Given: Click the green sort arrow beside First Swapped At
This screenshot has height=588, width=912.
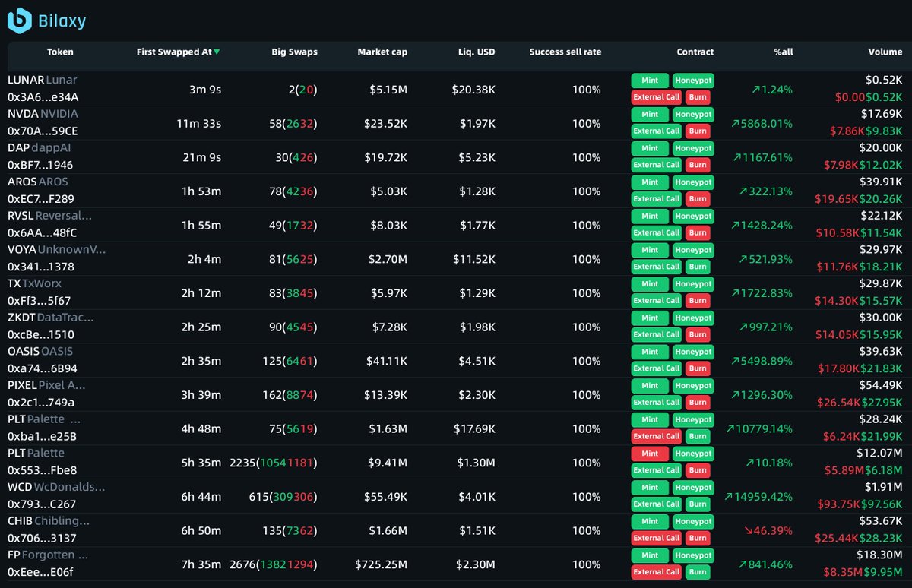Looking at the screenshot, I should pos(217,52).
